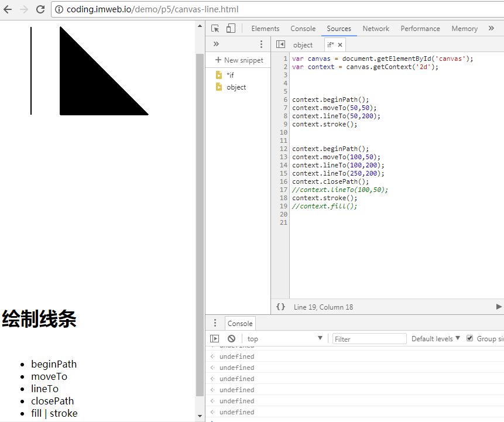Viewport: 504px width, 422px height.
Task: Select the Console drawer tab
Action: pos(240,323)
